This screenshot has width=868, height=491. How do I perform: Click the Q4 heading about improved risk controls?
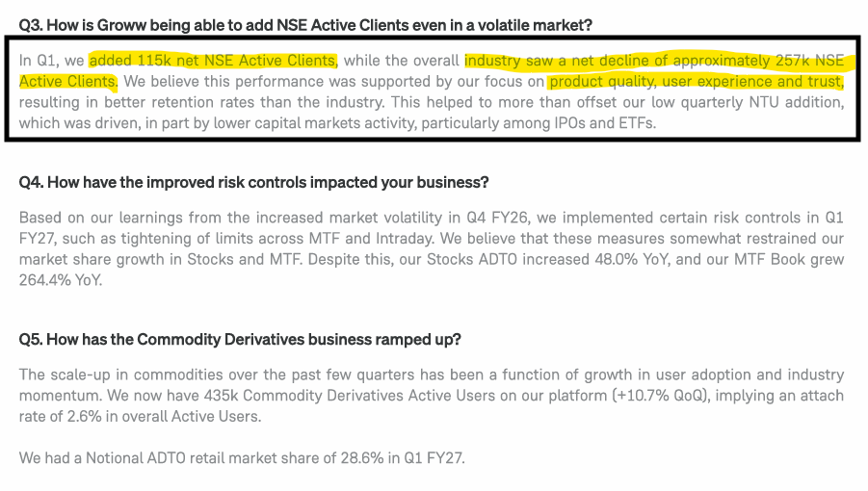point(253,183)
